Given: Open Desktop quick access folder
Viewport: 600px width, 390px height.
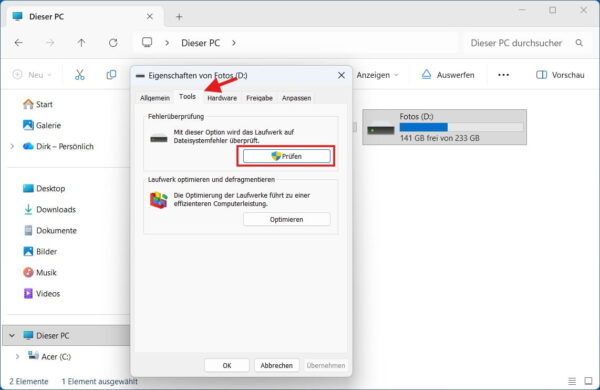Looking at the screenshot, I should pos(44,188).
